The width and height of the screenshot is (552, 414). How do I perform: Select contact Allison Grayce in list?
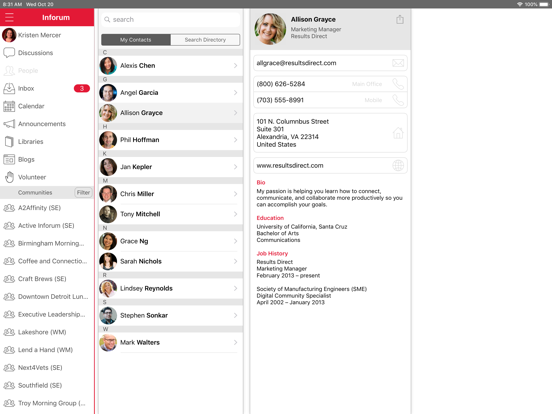171,113
